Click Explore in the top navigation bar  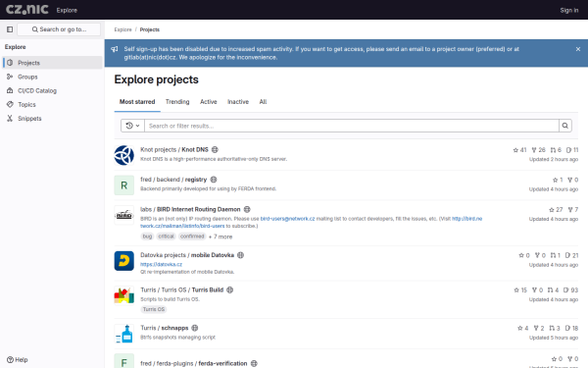tap(67, 10)
